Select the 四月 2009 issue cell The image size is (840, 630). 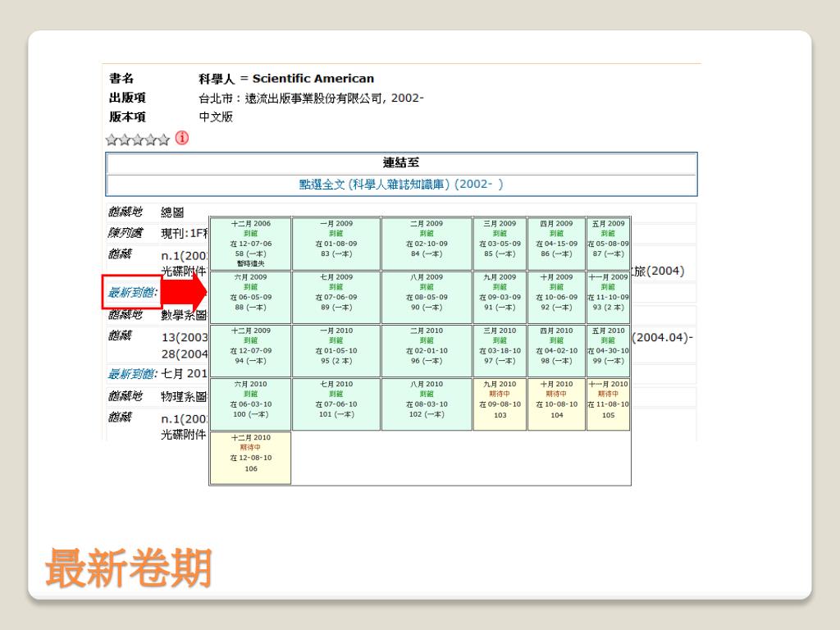(556, 243)
